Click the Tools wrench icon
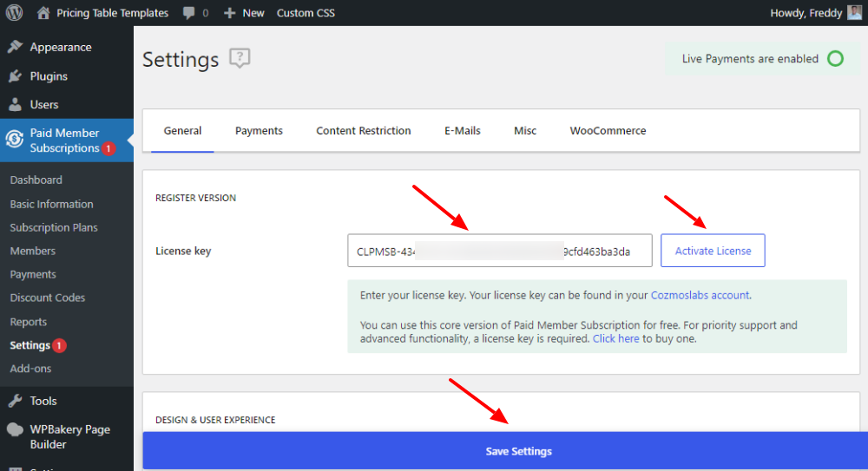868x471 pixels. [15, 400]
